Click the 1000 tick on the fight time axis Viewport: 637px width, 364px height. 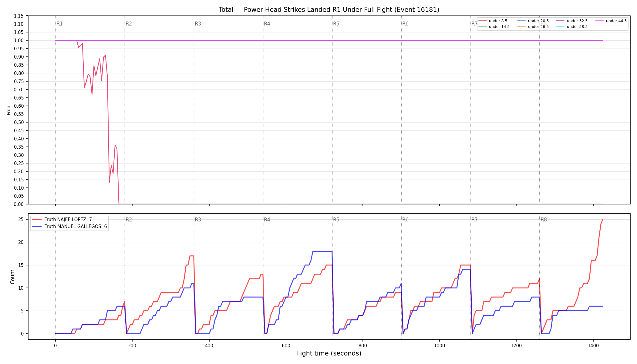[x=440, y=345]
